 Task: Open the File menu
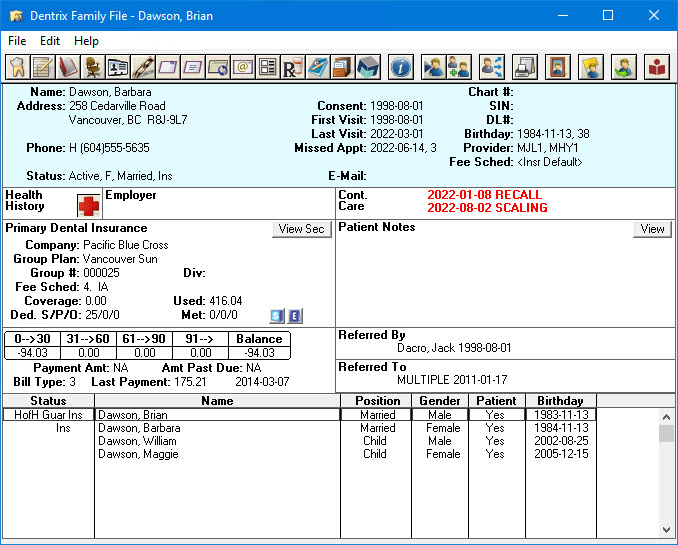[x=17, y=41]
